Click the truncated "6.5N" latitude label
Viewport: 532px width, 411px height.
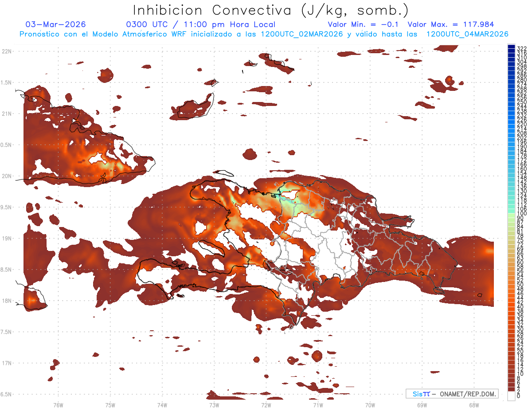(x=7, y=394)
